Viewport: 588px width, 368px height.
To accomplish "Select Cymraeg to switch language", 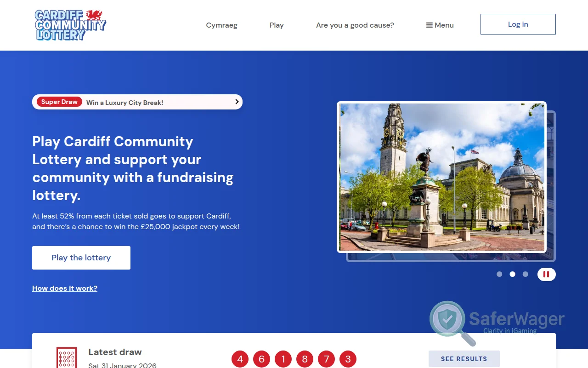I will pyautogui.click(x=221, y=25).
